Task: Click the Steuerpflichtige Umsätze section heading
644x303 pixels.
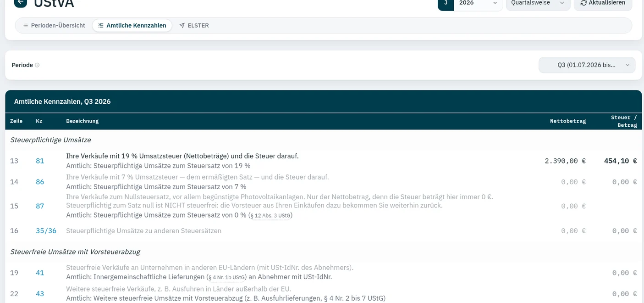Action: [50, 140]
